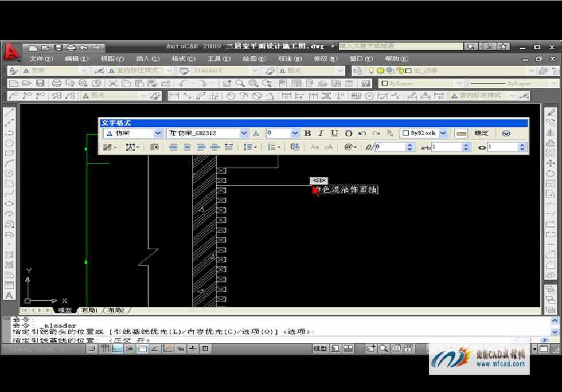562x392 pixels.
Task: Click the paragraph settings icon
Action: (154, 147)
